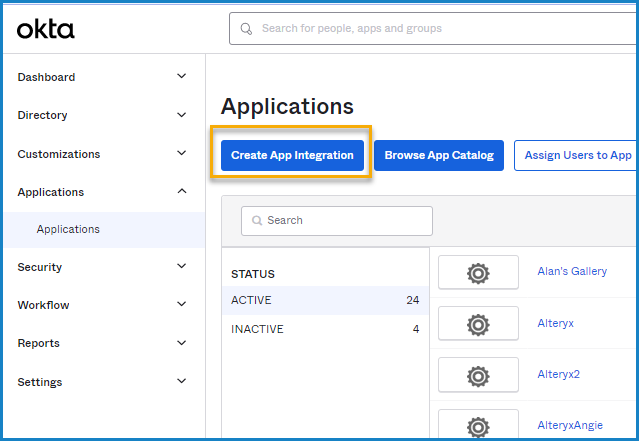The height and width of the screenshot is (441, 639).
Task: Focus the people, apps and groups search field
Action: pyautogui.click(x=433, y=29)
